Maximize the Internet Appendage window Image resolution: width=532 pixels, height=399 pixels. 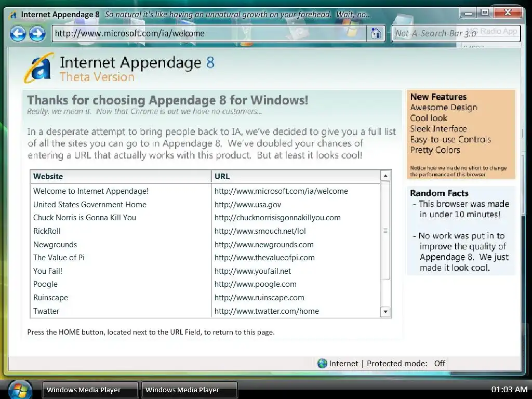(x=485, y=12)
